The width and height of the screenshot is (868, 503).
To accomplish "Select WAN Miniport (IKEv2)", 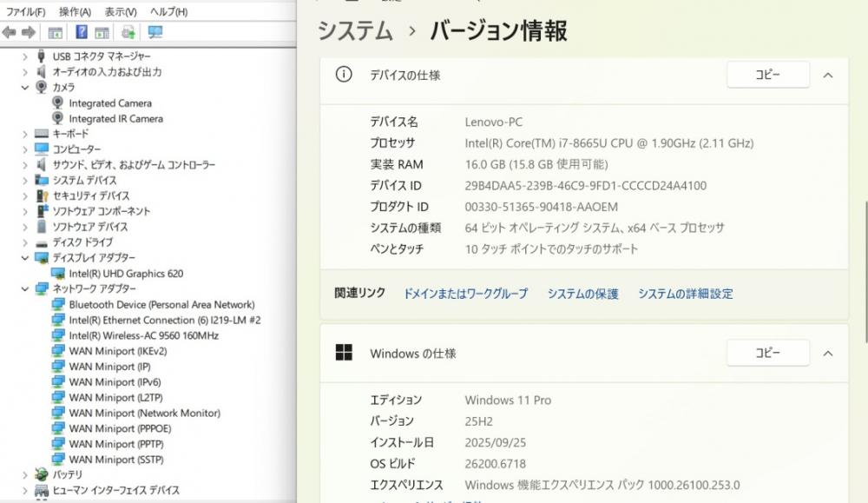I will 118,351.
